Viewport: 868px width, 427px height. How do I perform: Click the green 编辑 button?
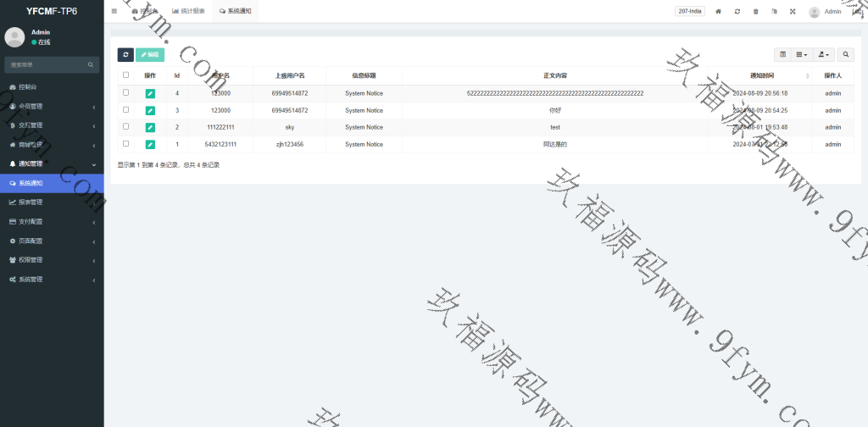(x=150, y=54)
